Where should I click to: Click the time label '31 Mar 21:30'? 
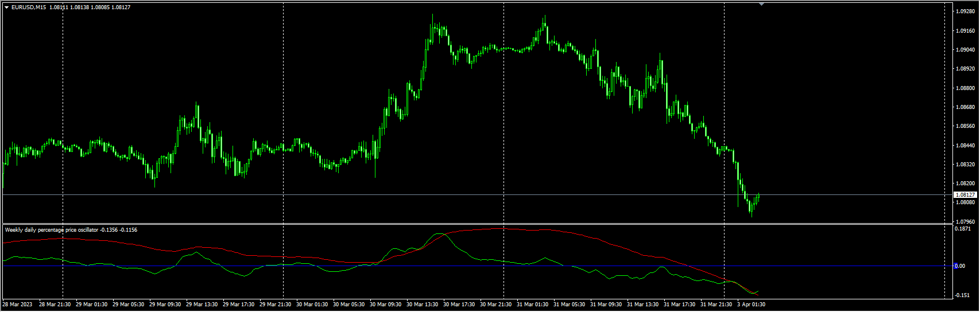pyautogui.click(x=716, y=305)
